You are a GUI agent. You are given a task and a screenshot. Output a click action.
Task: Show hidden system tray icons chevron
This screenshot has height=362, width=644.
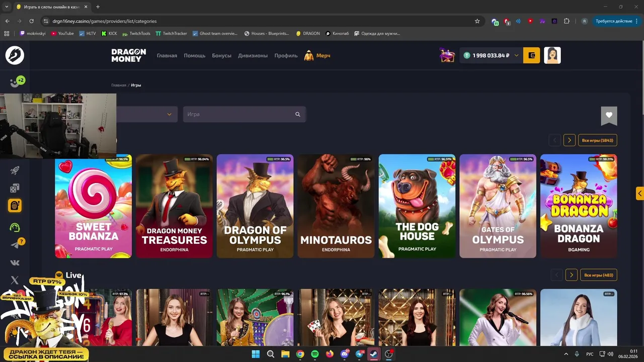pyautogui.click(x=566, y=354)
